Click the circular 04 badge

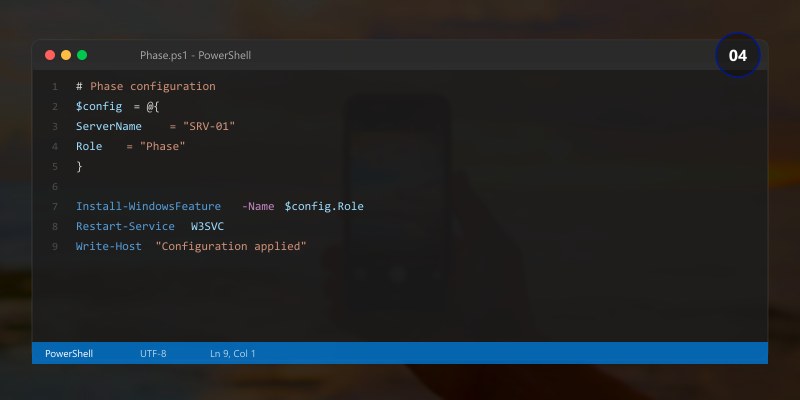point(738,56)
